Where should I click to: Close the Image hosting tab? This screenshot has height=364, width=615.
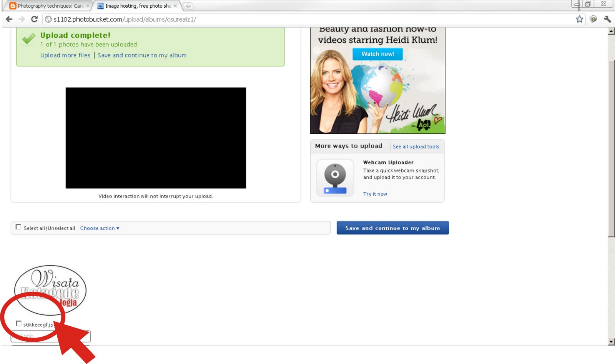point(175,6)
